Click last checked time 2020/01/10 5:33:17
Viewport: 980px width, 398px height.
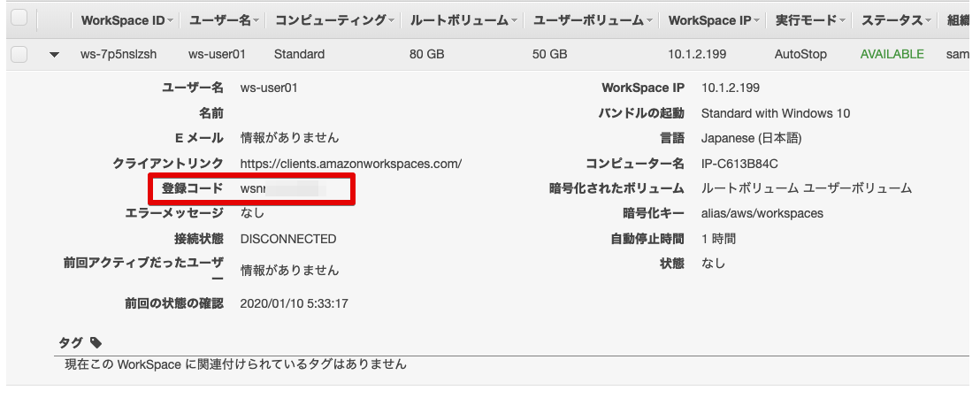pos(294,304)
